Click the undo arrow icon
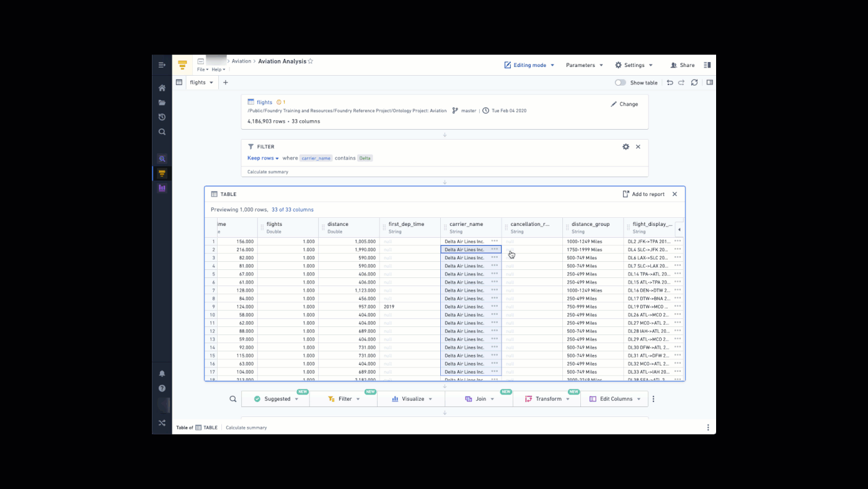This screenshot has width=868, height=489. 670,83
